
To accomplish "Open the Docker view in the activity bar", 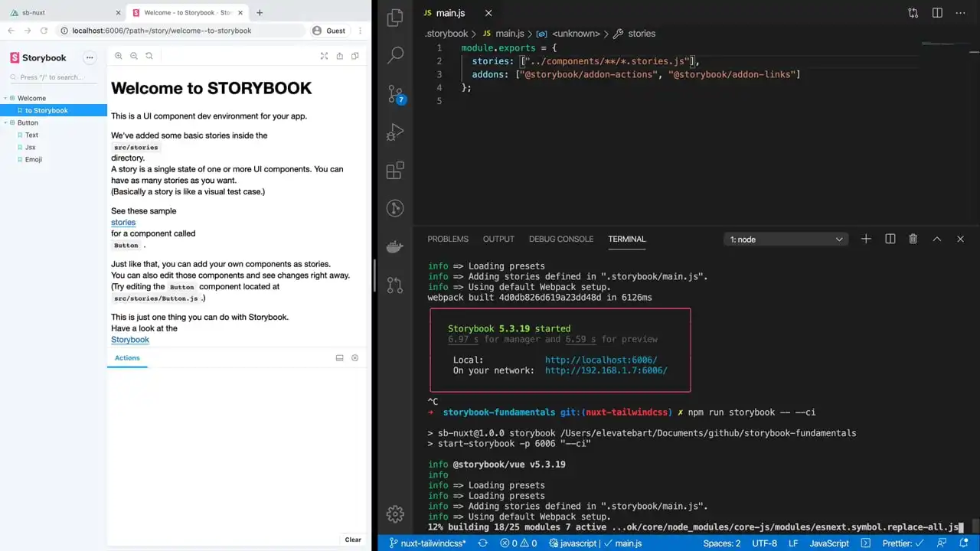I will [x=395, y=247].
